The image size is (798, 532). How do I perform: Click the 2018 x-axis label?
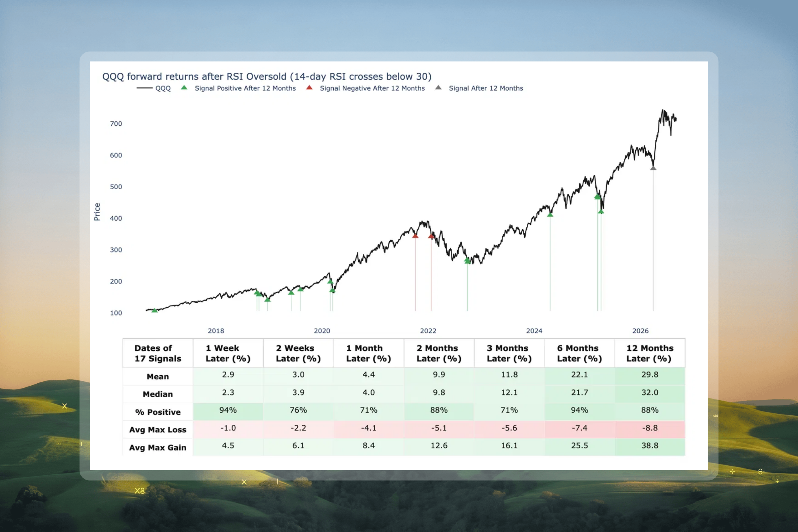click(216, 331)
